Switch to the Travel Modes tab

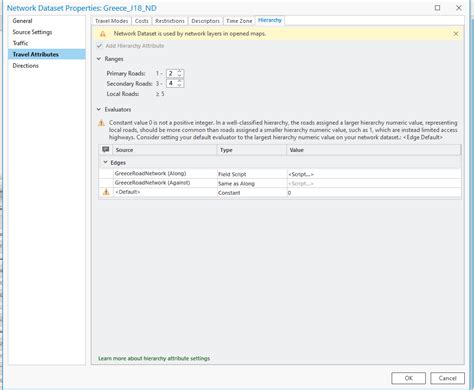tap(111, 21)
